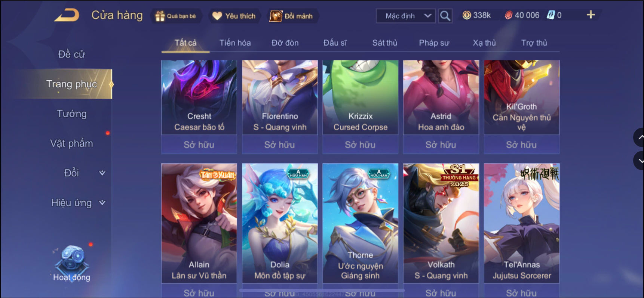
Task: Open Đổi mảnh fragment exchange
Action: tap(292, 16)
